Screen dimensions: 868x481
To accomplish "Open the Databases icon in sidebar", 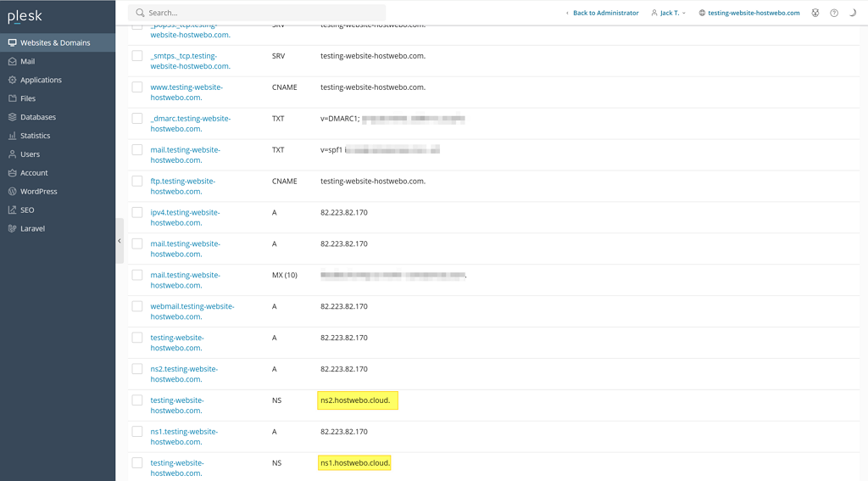I will (x=12, y=117).
